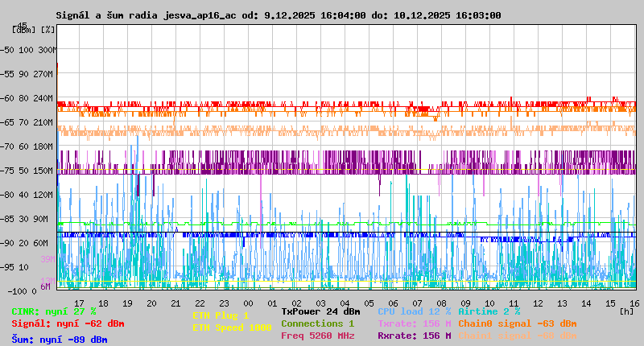
Task: Click the '[h]' hours unit label
Action: [626, 311]
